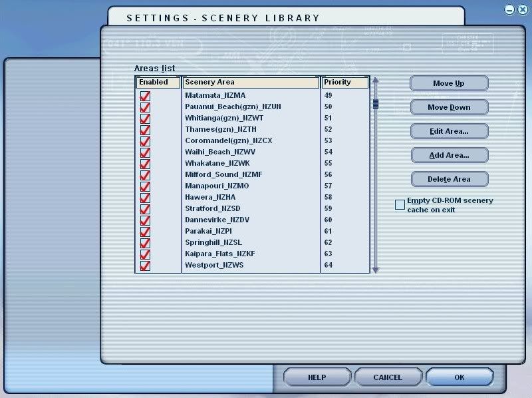Click the areas list scrollbar thumb

[x=375, y=104]
